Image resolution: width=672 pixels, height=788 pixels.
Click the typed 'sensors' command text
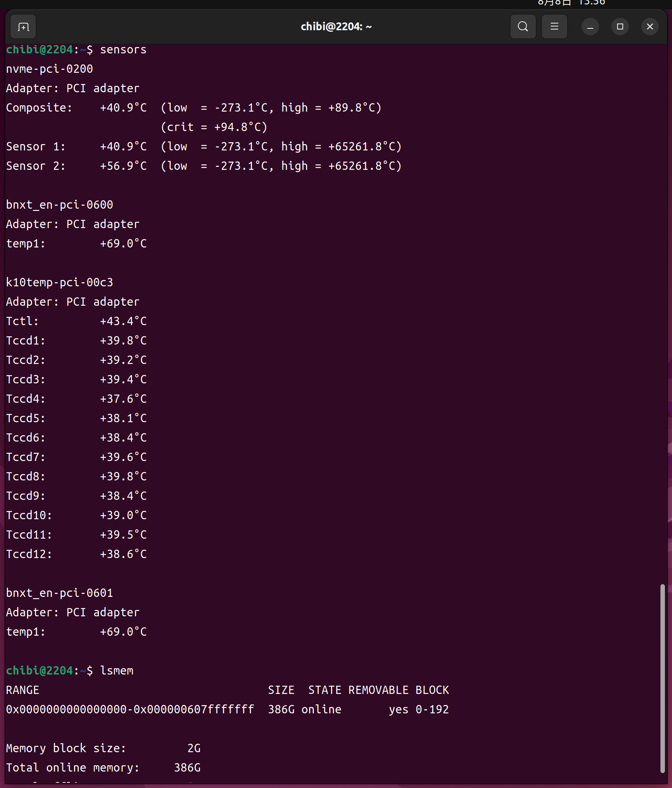pyautogui.click(x=123, y=50)
